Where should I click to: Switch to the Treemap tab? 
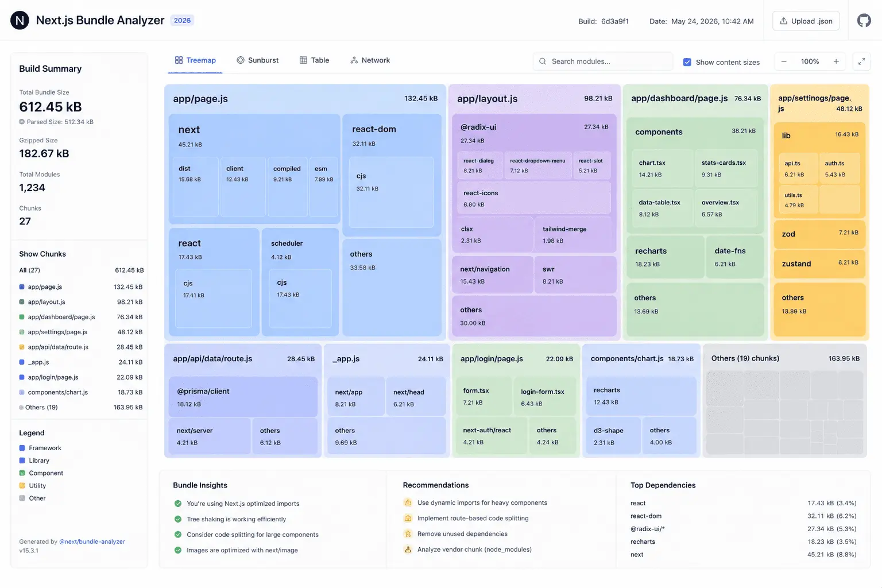[x=195, y=60]
